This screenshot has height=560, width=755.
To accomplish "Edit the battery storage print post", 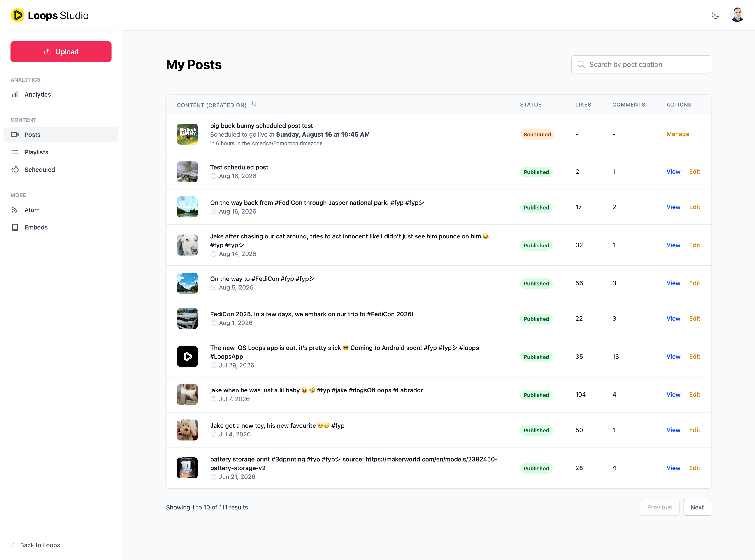I will [694, 468].
